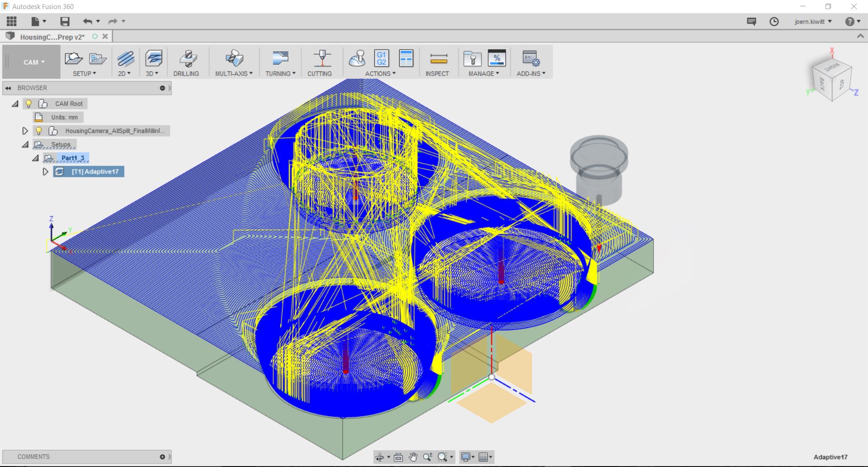The image size is (868, 467).
Task: Select the Zoom plus-minus tool
Action: [x=428, y=457]
